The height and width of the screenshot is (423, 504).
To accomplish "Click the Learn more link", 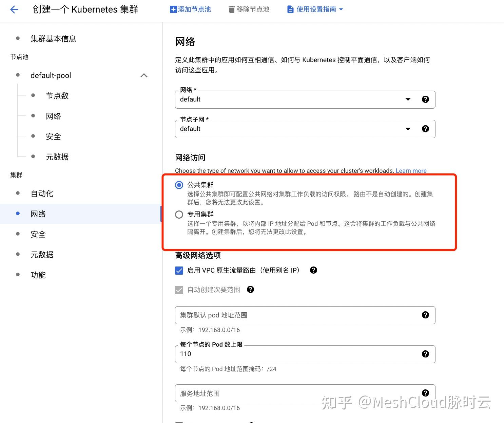I will pyautogui.click(x=411, y=171).
